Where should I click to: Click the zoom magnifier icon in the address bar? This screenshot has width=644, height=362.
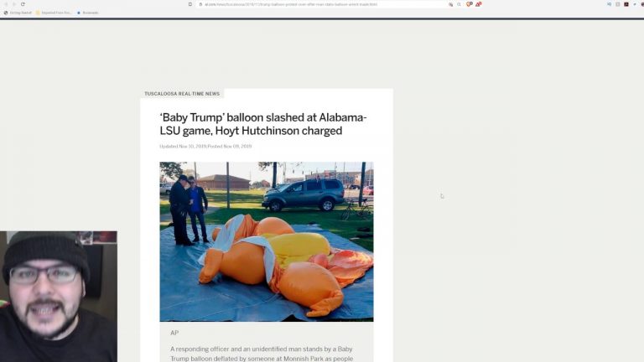(459, 4)
